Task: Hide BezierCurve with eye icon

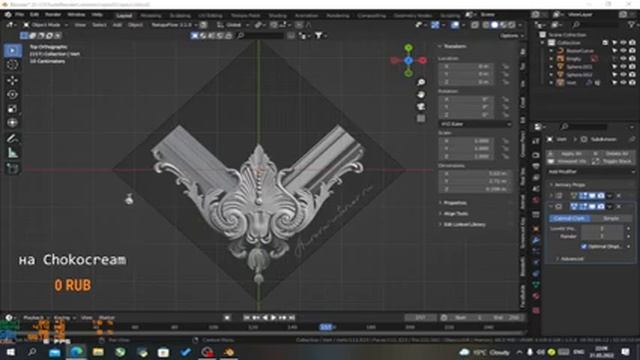Action: pos(623,51)
